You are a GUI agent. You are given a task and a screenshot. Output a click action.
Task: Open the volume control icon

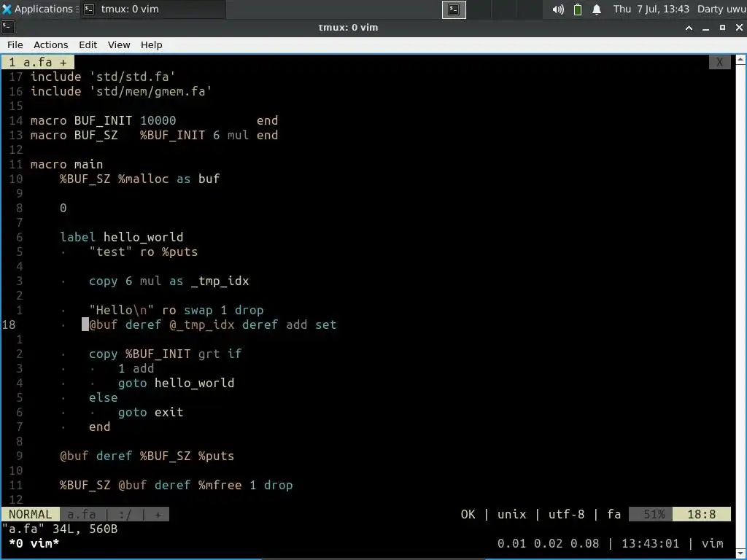(558, 9)
